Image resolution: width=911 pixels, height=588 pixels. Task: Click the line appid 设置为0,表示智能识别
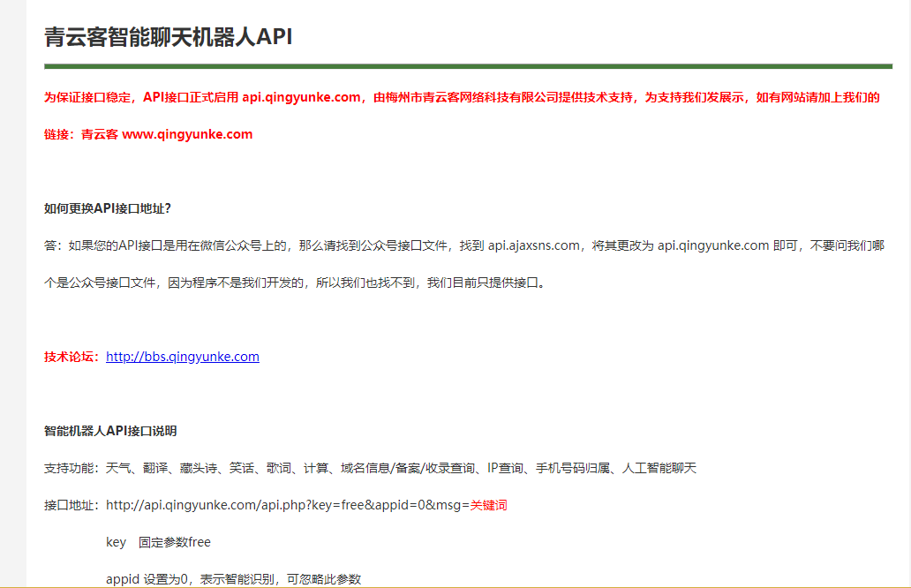click(234, 579)
